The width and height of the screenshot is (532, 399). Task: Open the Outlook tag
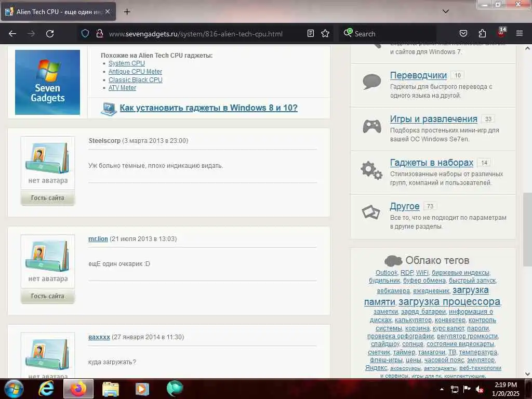coord(386,273)
